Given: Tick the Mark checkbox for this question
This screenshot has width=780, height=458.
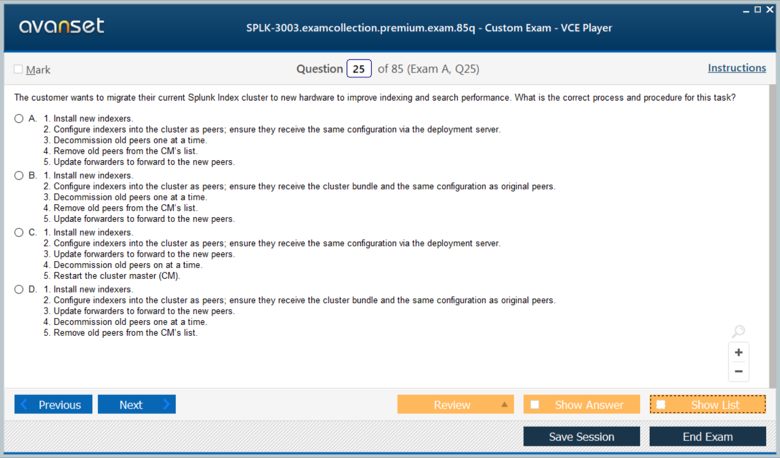Looking at the screenshot, I should coord(19,69).
